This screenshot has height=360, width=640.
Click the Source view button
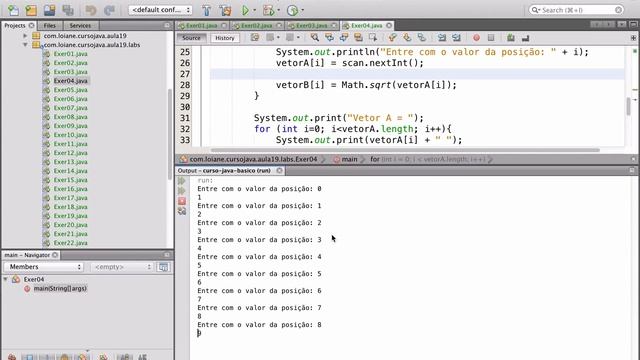191,38
